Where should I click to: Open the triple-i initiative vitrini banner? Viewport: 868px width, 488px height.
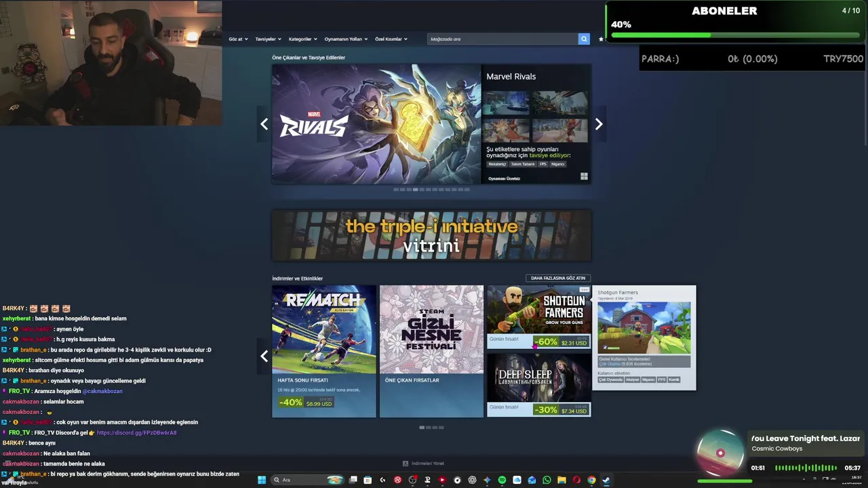[x=431, y=236]
